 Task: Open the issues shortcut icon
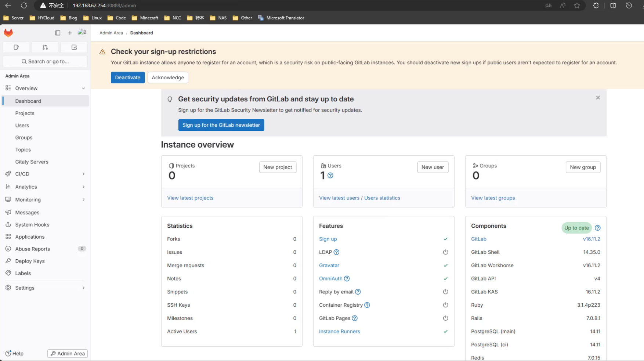pyautogui.click(x=16, y=47)
